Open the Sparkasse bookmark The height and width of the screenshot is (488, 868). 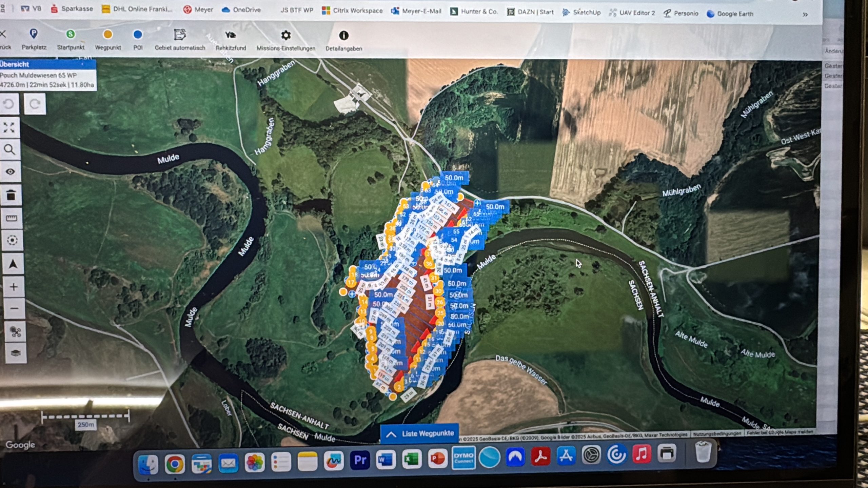coord(72,9)
